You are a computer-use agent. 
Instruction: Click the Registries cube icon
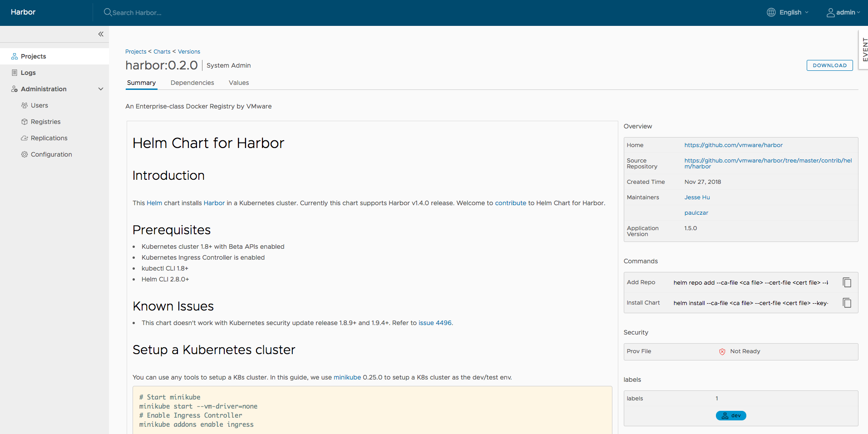pyautogui.click(x=25, y=122)
